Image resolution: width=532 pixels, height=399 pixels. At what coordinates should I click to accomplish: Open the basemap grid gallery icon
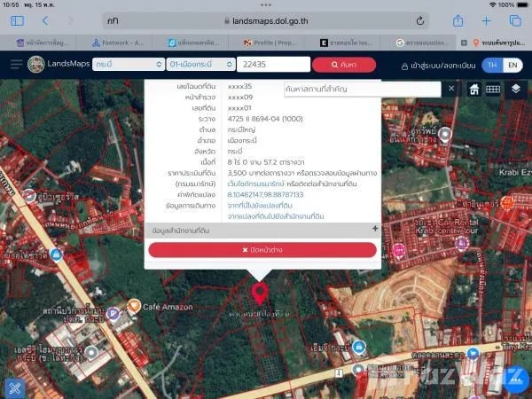[493, 89]
